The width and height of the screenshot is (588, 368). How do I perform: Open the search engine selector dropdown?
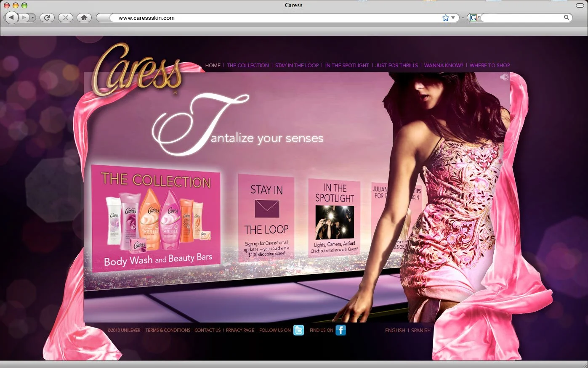click(x=479, y=18)
